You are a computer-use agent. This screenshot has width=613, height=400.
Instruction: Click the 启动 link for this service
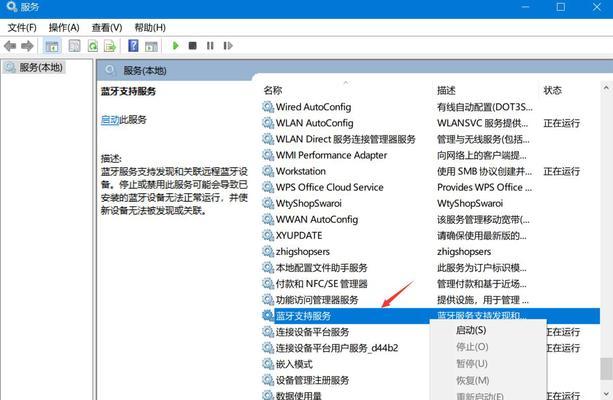(x=110, y=120)
